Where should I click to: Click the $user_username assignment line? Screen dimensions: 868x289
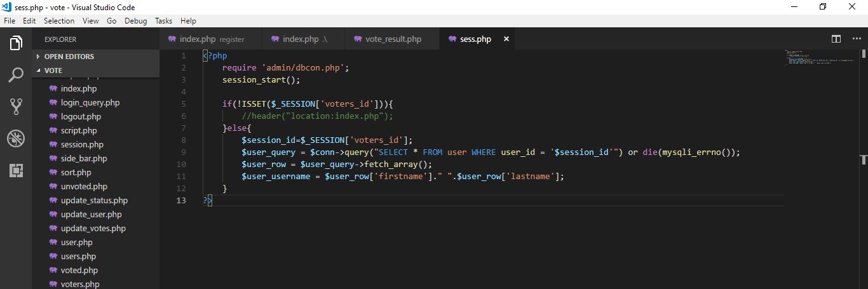(403, 177)
